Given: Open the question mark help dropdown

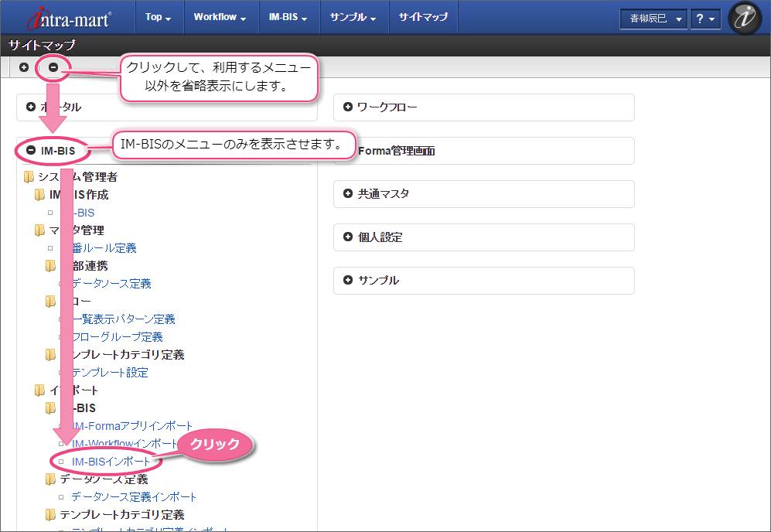Looking at the screenshot, I should (x=705, y=19).
